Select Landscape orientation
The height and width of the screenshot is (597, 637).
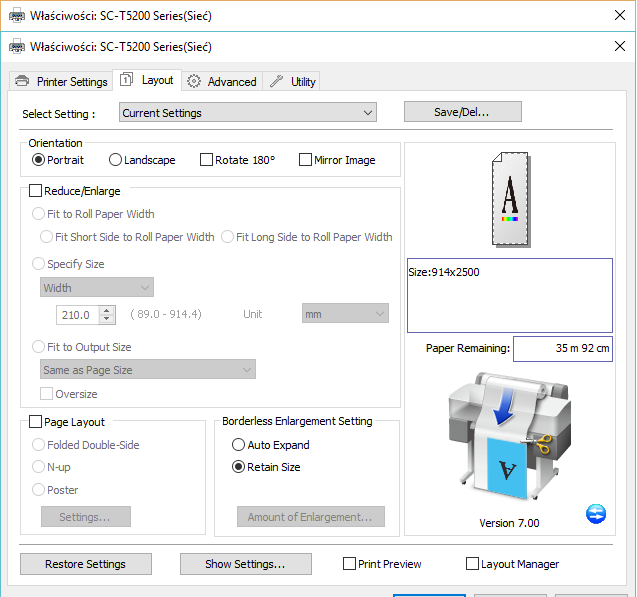click(116, 160)
